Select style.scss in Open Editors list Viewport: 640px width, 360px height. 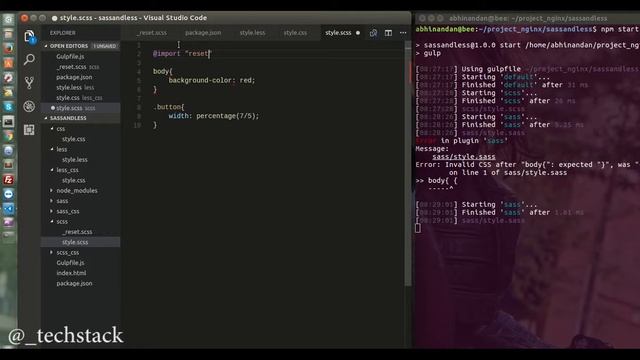[80, 108]
